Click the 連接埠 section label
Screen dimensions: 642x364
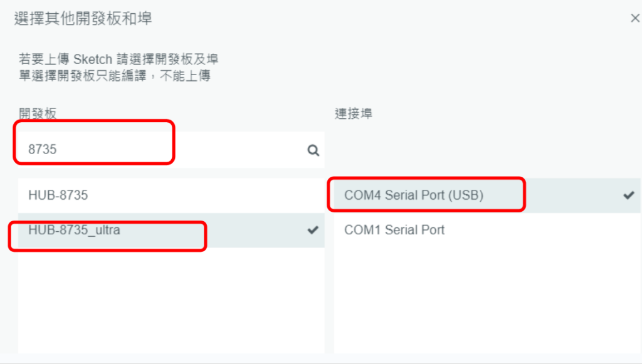tap(354, 113)
